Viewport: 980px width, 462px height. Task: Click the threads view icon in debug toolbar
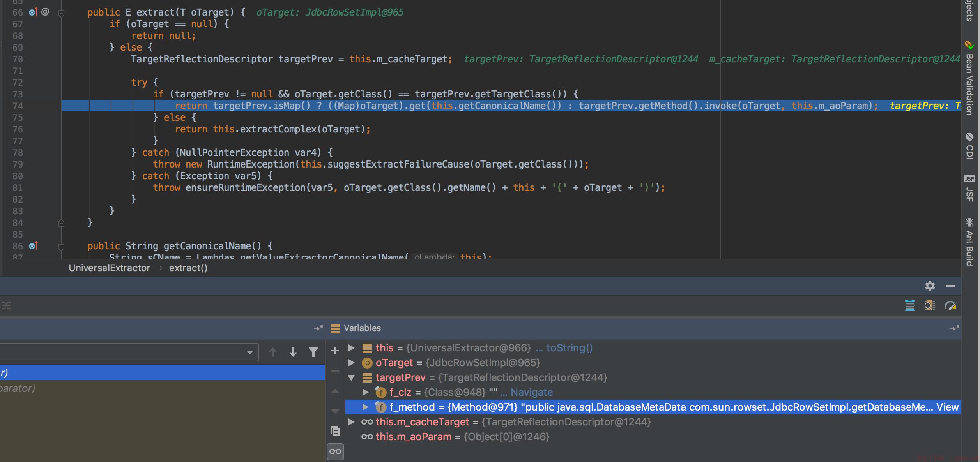[x=930, y=305]
